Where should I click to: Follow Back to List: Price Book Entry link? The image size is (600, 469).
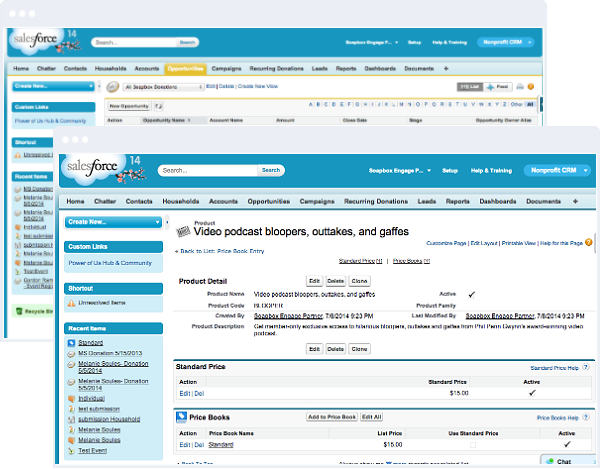220,251
